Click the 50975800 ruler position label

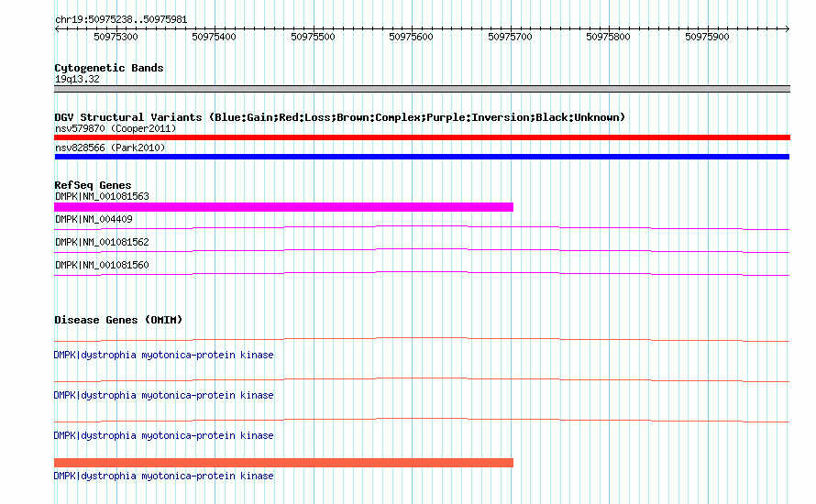point(609,37)
